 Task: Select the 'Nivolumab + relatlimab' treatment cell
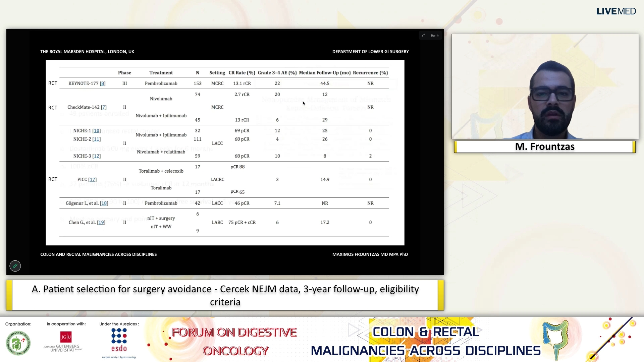(x=161, y=152)
